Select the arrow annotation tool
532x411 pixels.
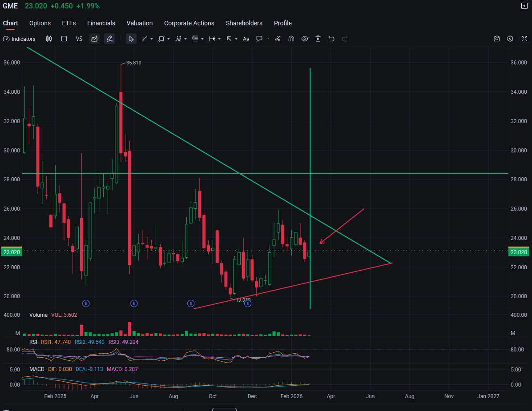point(229,39)
